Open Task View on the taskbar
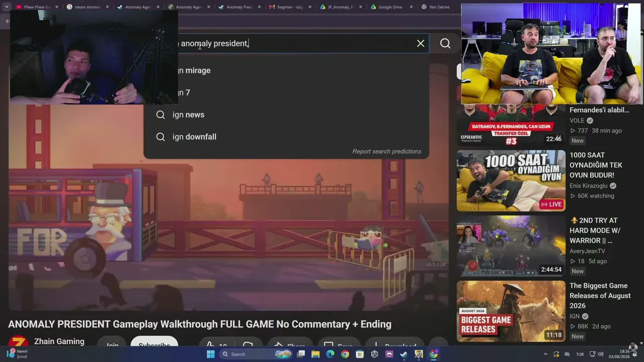The width and height of the screenshot is (644, 362). click(301, 354)
